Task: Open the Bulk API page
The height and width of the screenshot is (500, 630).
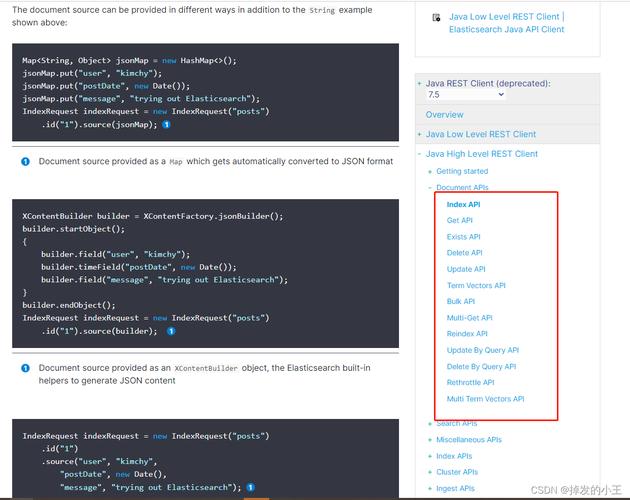Action: coord(461,301)
